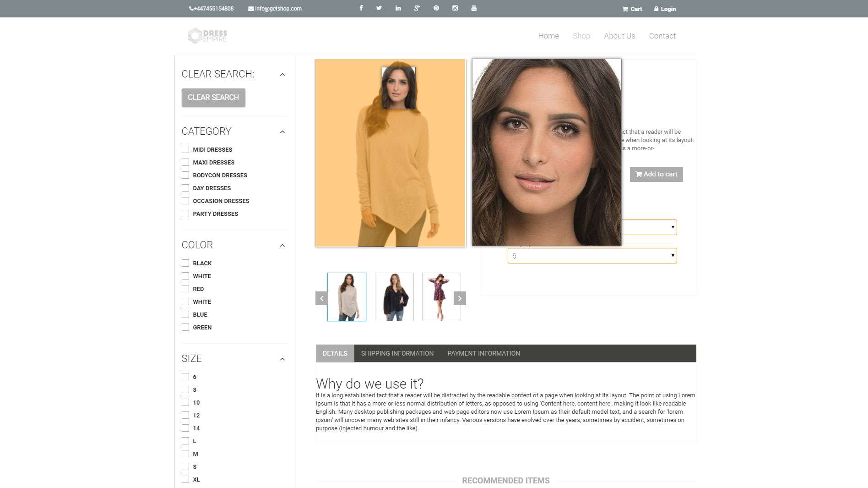Click the LinkedIn icon in header
The height and width of the screenshot is (488, 868).
point(398,8)
